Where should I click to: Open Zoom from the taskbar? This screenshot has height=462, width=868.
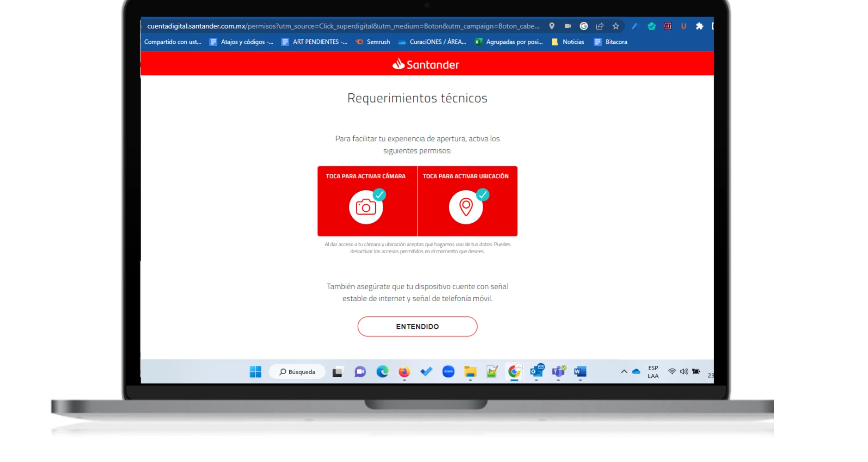pyautogui.click(x=448, y=372)
